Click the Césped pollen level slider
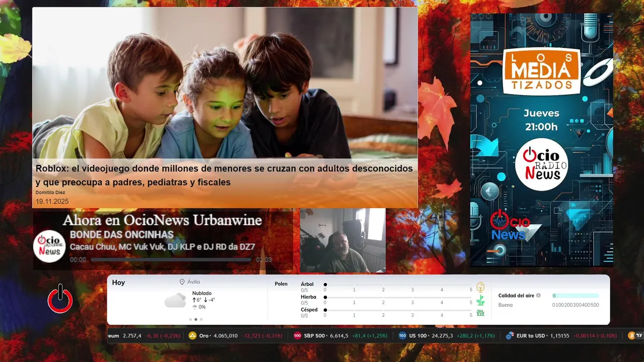644x362 pixels. 398,310
